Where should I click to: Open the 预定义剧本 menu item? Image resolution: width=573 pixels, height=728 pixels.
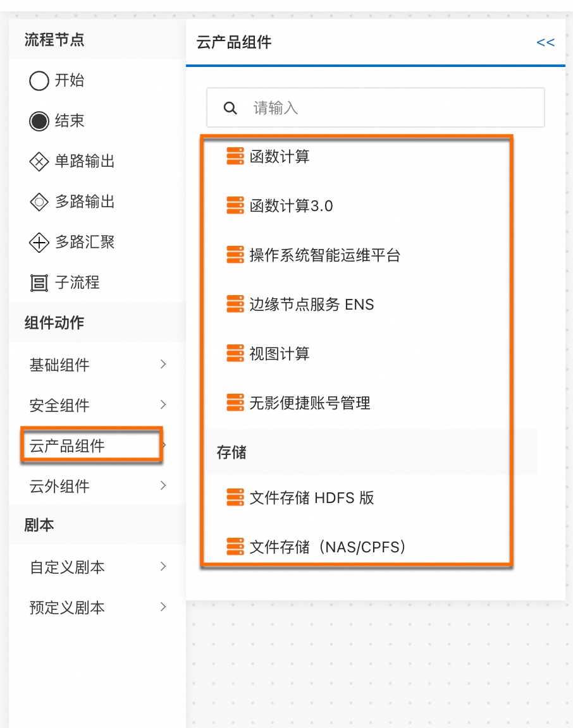pos(67,608)
